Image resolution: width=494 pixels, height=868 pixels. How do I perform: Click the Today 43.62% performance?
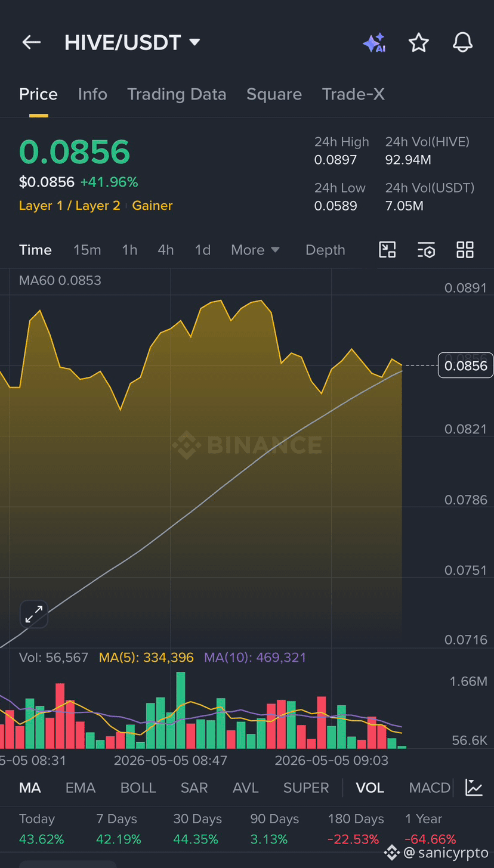click(x=41, y=829)
